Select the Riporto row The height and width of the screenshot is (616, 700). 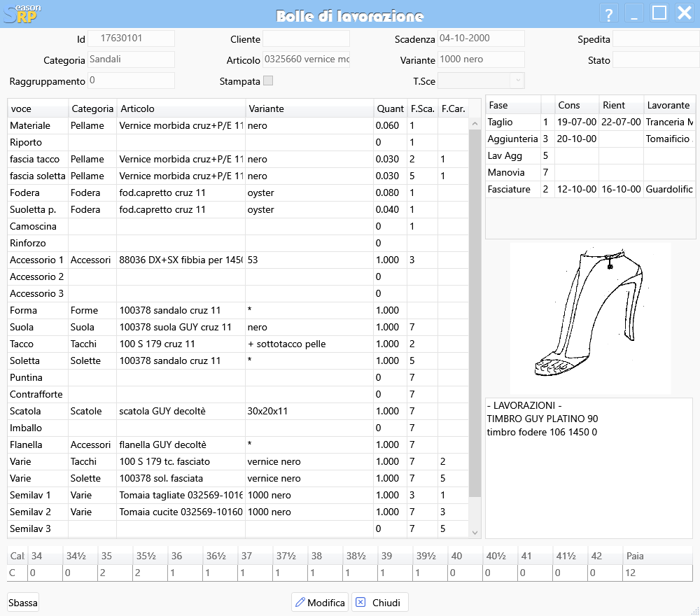click(x=238, y=142)
